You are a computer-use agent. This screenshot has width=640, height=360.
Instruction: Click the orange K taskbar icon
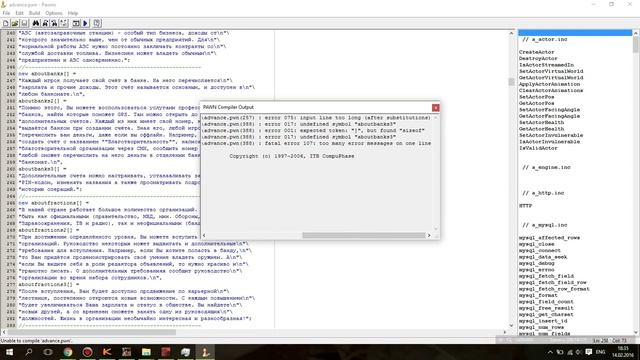[107, 352]
